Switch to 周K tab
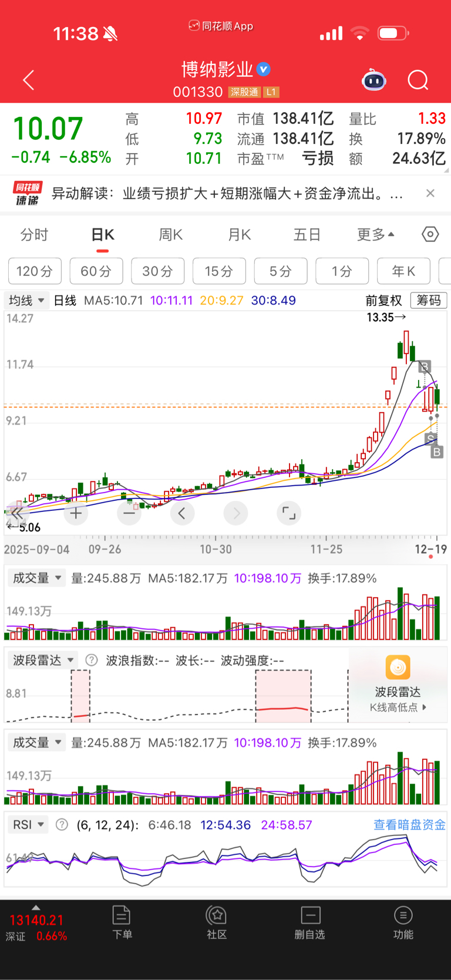The height and width of the screenshot is (980, 451). [171, 235]
